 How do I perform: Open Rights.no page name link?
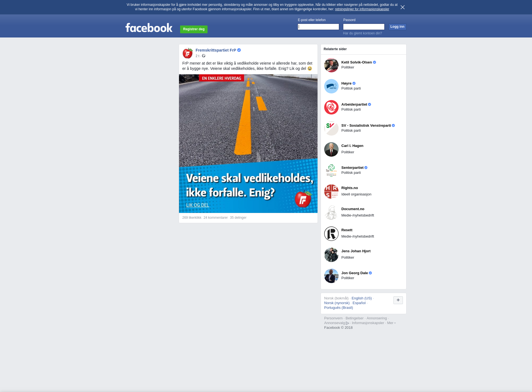tap(350, 188)
